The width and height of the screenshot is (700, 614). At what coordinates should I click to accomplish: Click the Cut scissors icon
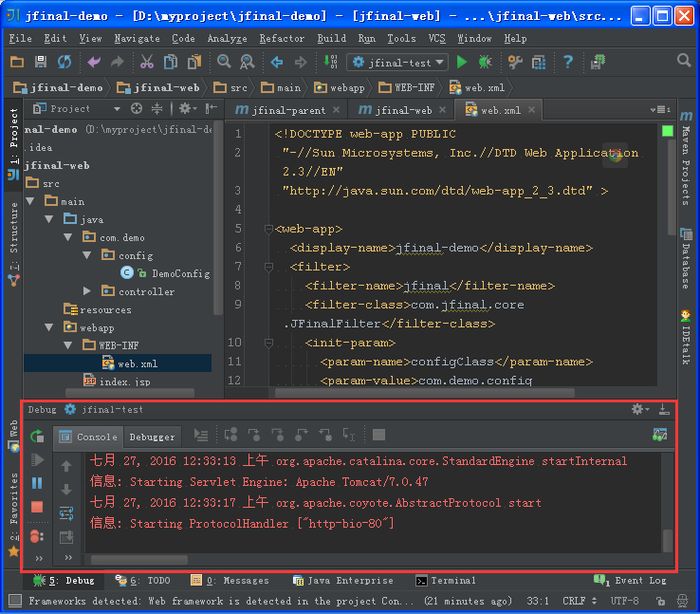click(x=146, y=62)
